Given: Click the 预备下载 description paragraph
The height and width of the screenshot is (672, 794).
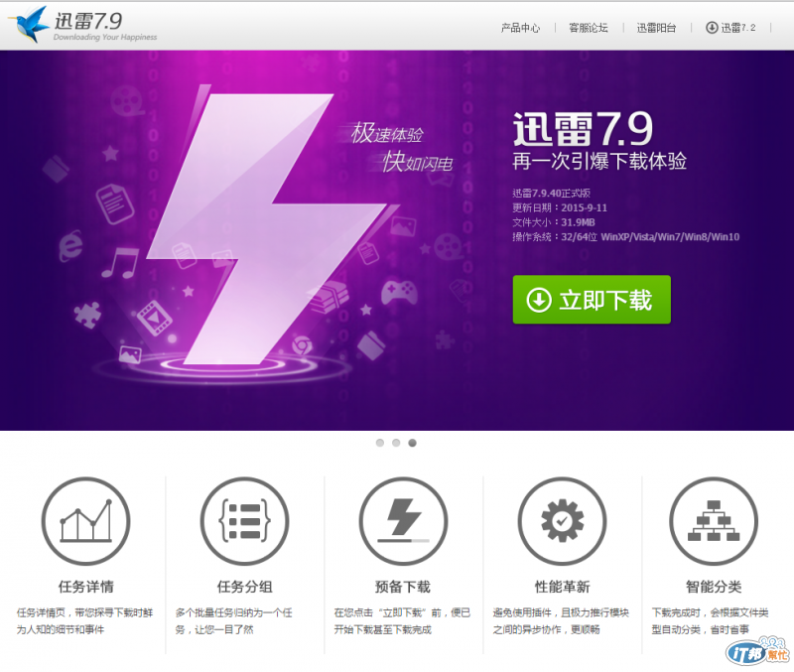Looking at the screenshot, I should [402, 620].
